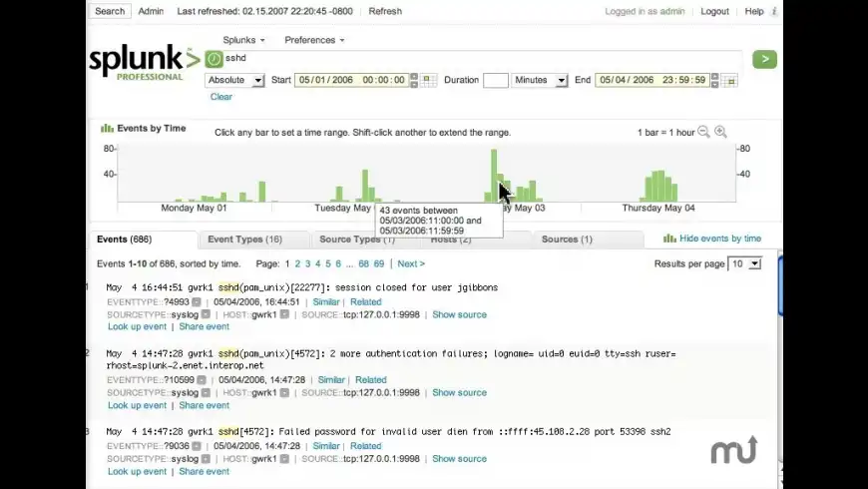The width and height of the screenshot is (868, 489).
Task: Click the Next > page link
Action: pos(411,264)
